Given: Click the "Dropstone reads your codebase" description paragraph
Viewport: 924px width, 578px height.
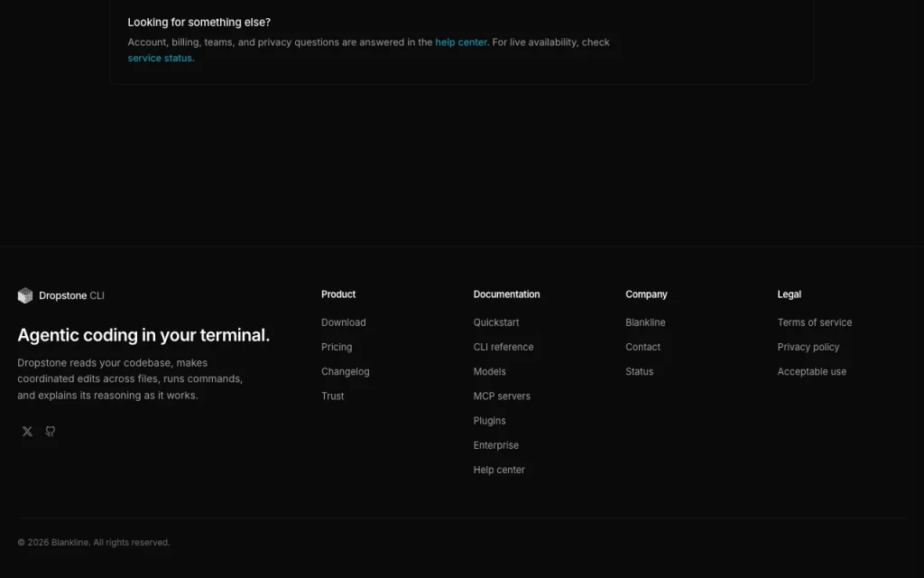Looking at the screenshot, I should [x=130, y=378].
